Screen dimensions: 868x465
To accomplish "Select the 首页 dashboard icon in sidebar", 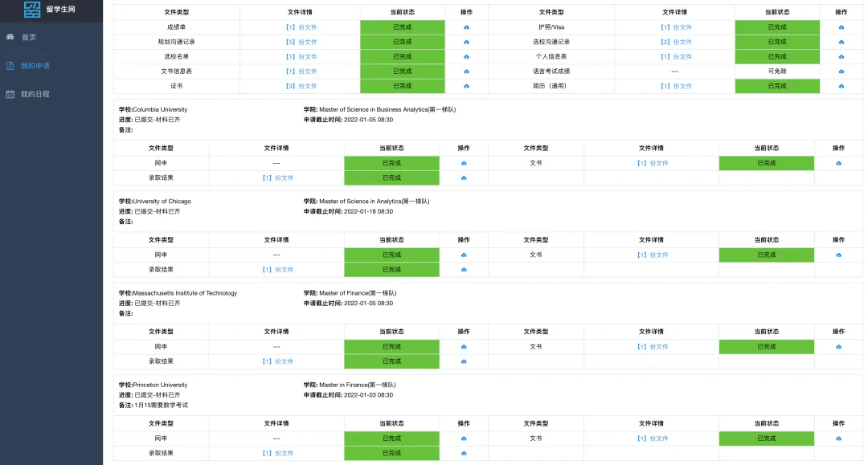I will click(10, 36).
